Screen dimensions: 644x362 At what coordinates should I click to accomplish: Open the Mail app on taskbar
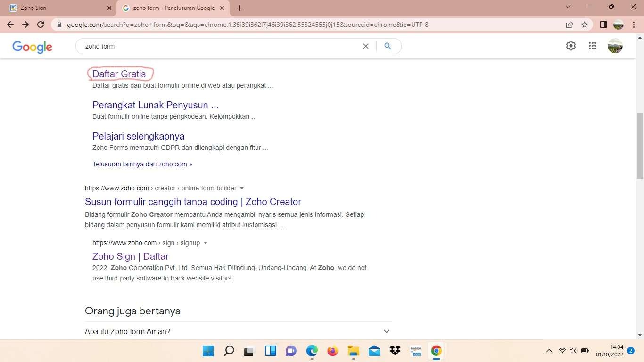[374, 351]
